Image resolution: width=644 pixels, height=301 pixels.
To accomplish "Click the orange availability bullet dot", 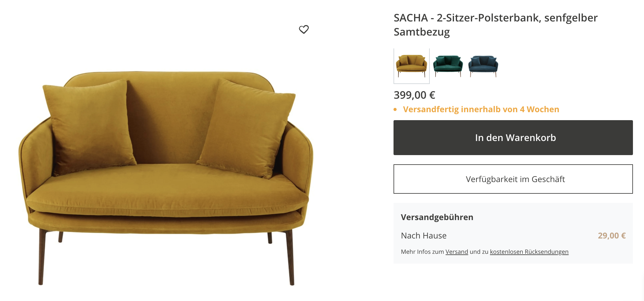I will 395,109.
